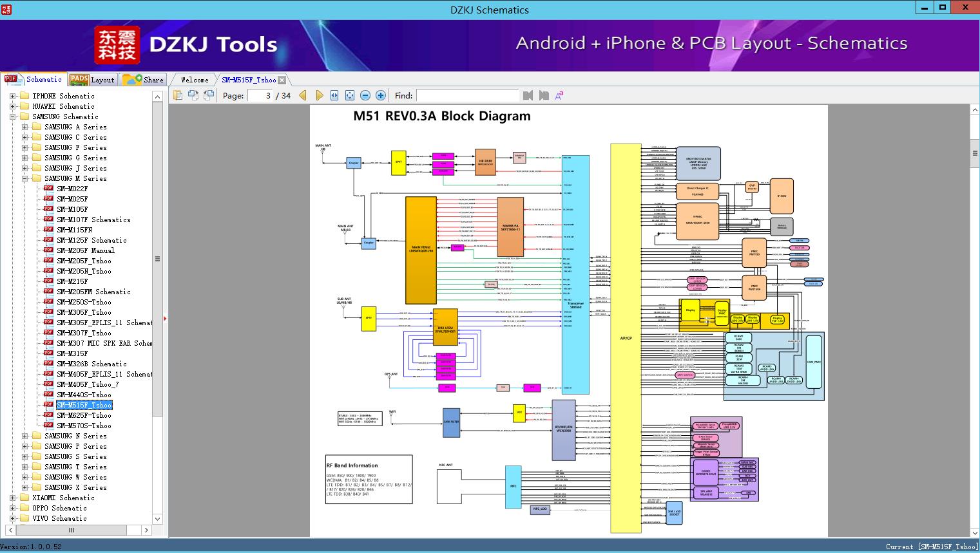This screenshot has height=553, width=980.
Task: Open SM-M570S-Tshoo file
Action: [84, 426]
